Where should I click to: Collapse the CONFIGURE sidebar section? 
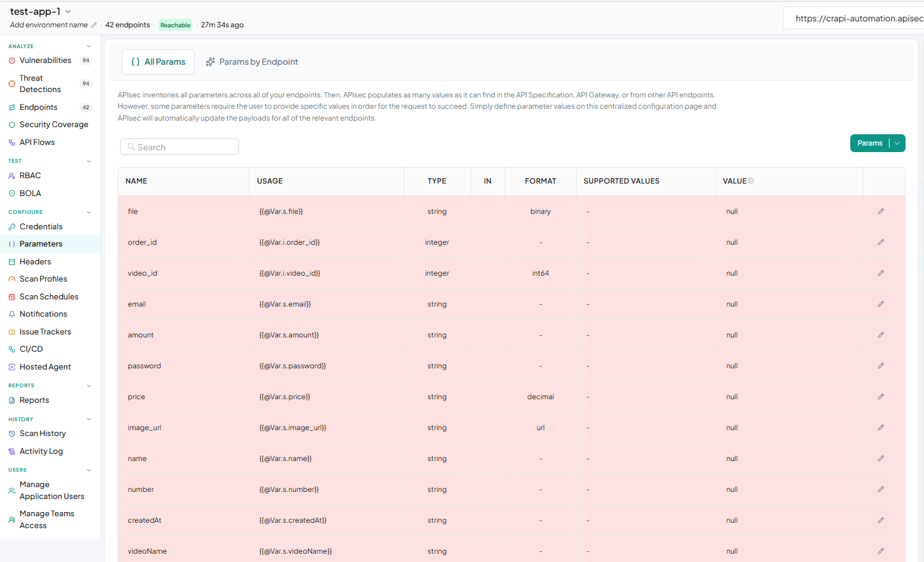[89, 212]
